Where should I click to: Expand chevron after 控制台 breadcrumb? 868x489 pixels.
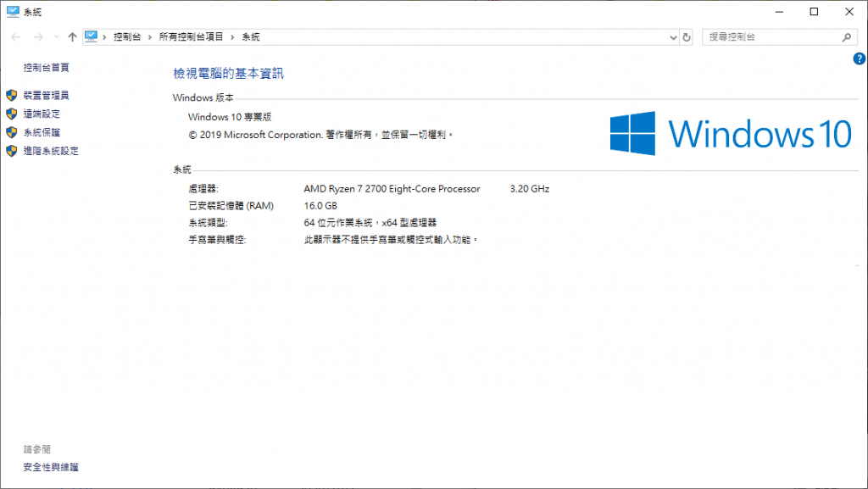[149, 37]
